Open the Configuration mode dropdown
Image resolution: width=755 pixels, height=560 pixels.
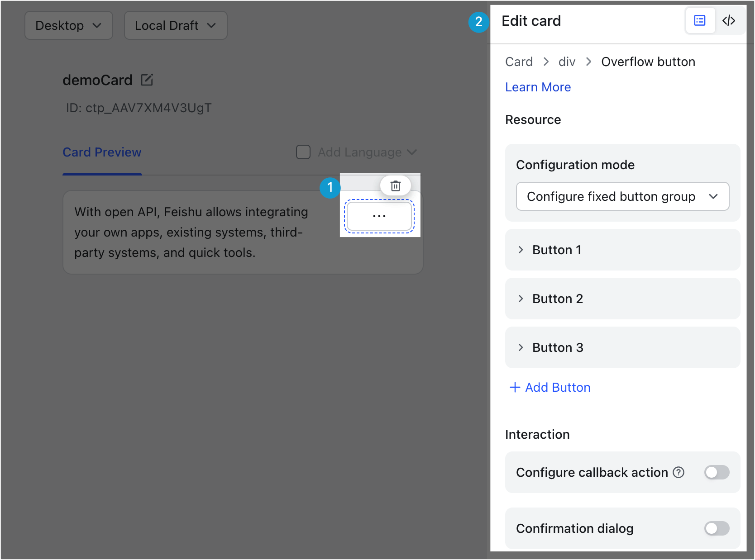point(622,196)
